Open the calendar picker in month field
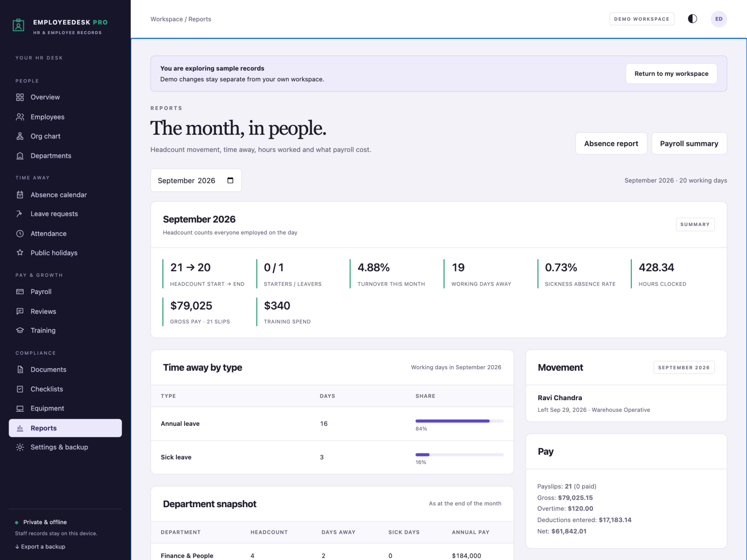 230,180
